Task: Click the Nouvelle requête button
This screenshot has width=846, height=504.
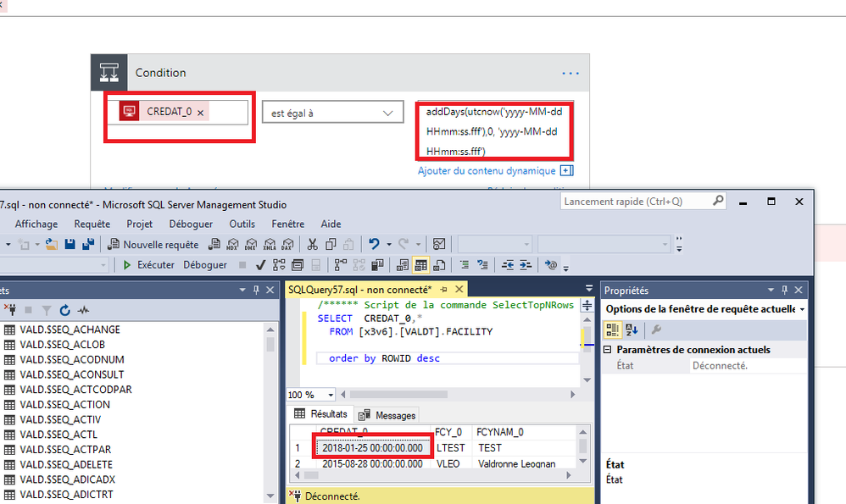Action: pos(153,244)
